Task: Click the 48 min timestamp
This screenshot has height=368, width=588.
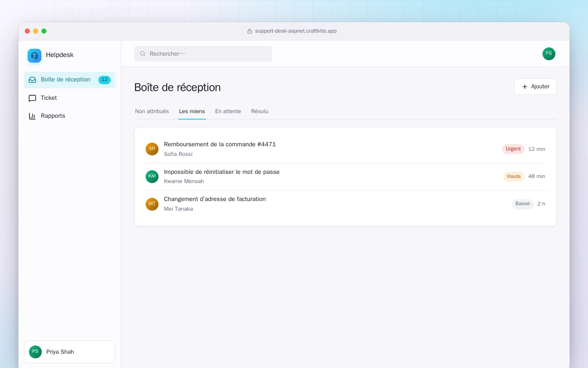Action: coord(537,177)
